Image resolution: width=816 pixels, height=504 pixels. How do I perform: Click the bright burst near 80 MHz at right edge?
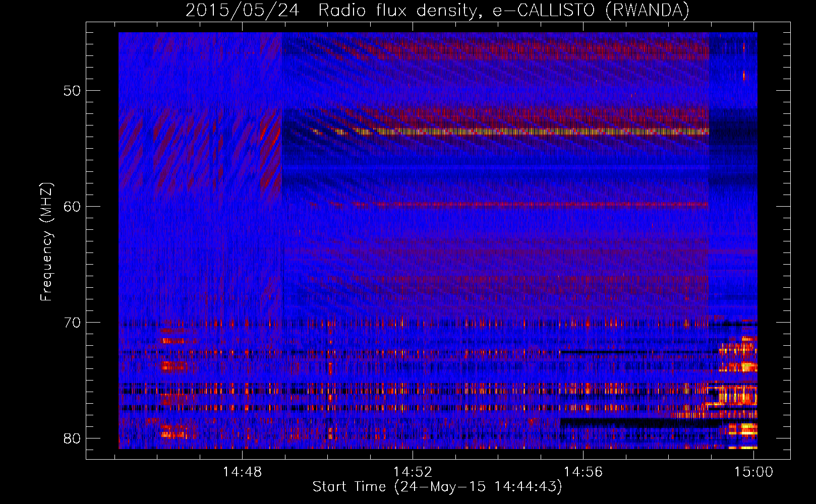pyautogui.click(x=742, y=429)
